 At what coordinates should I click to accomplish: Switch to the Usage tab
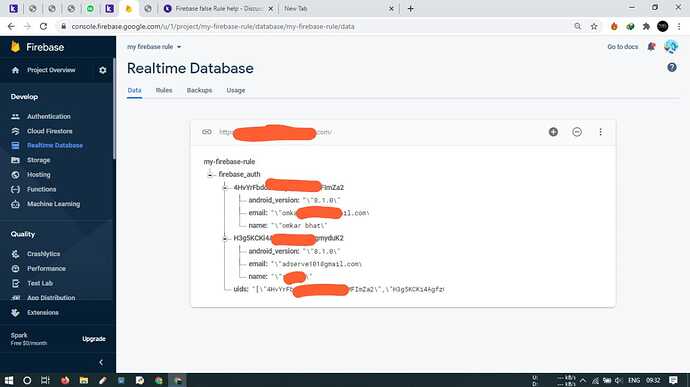pos(235,90)
